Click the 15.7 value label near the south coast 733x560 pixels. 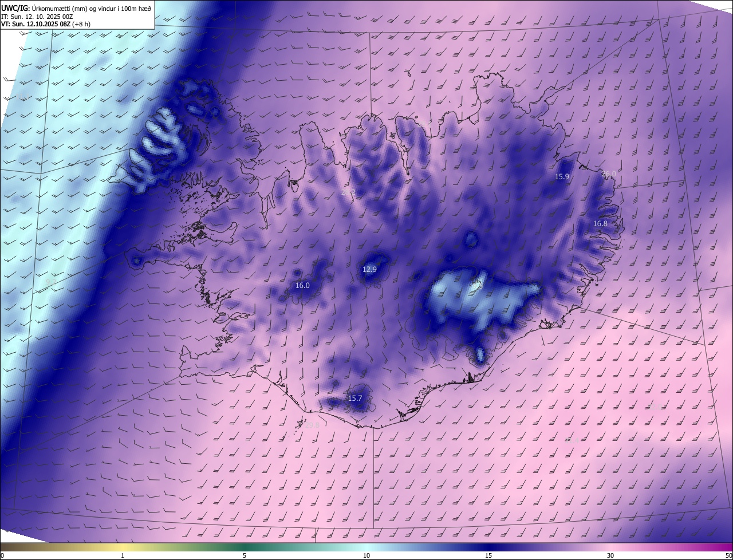(x=355, y=398)
